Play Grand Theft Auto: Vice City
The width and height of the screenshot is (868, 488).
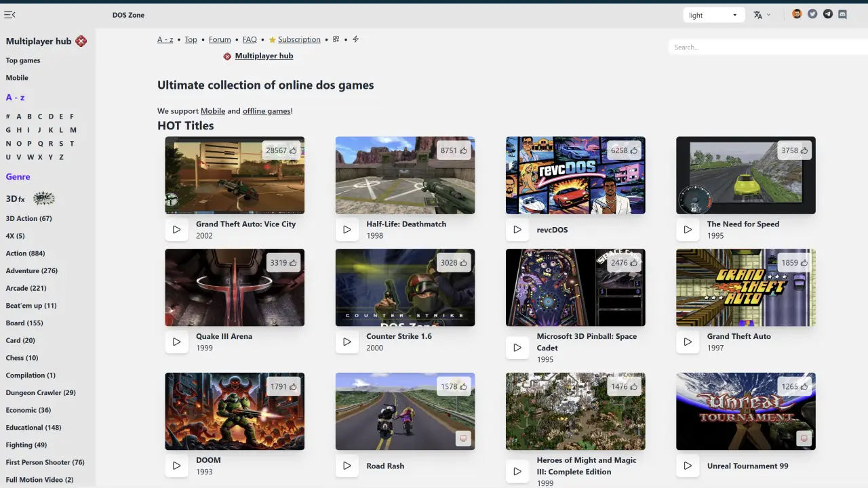tap(176, 230)
